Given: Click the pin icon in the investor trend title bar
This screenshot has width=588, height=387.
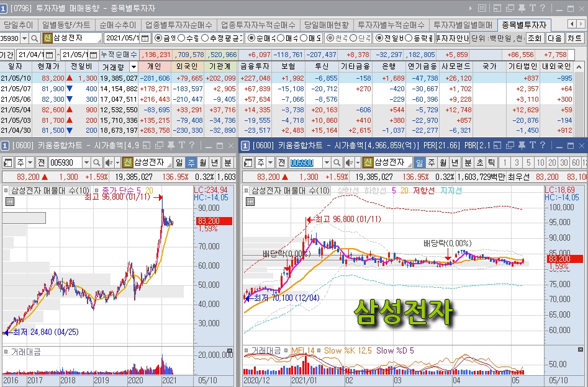Looking at the screenshot, I should (522, 8).
